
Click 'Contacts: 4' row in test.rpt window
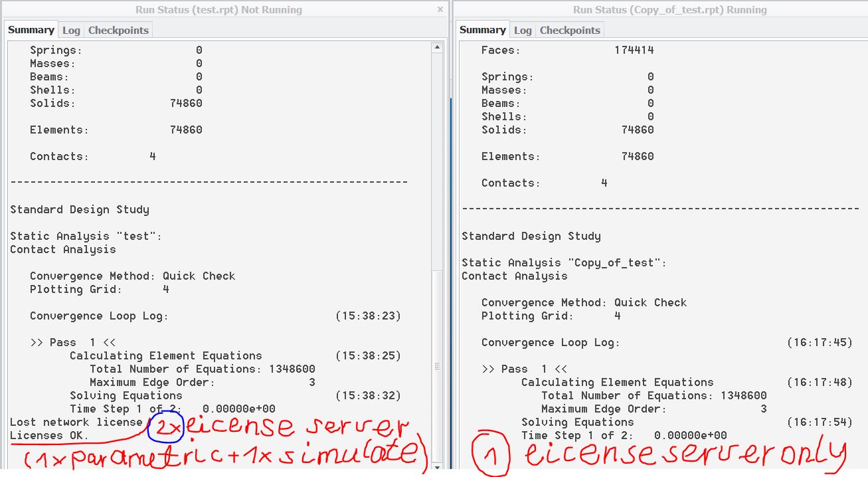tap(93, 156)
